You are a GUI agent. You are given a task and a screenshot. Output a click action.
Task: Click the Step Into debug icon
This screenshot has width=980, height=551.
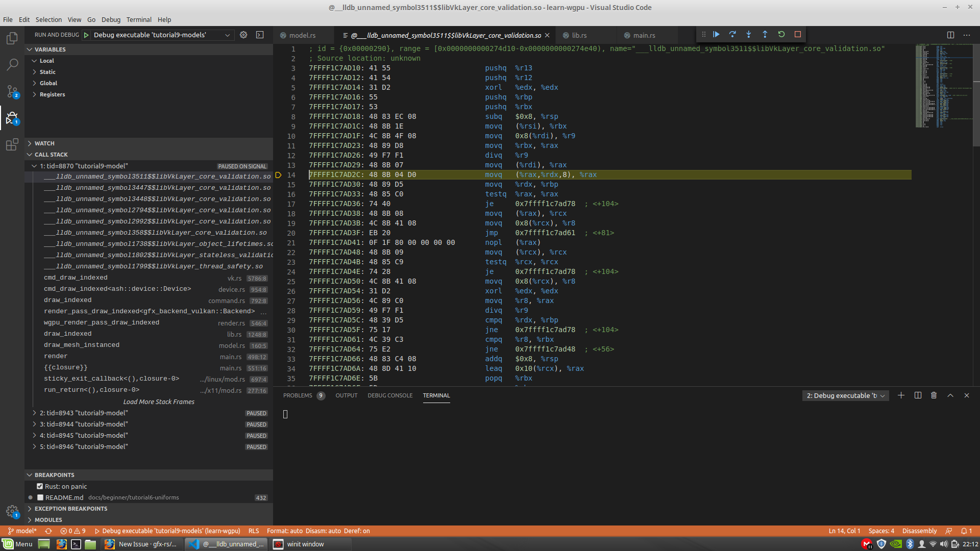point(749,34)
